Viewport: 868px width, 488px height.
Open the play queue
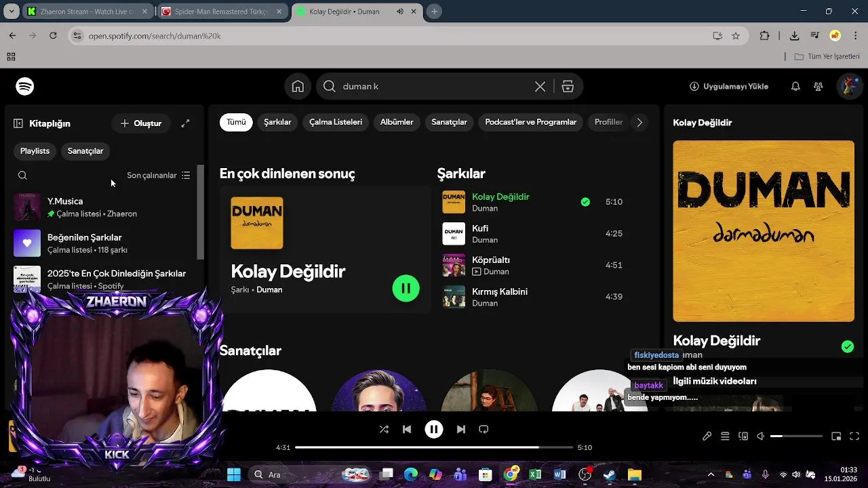(725, 436)
